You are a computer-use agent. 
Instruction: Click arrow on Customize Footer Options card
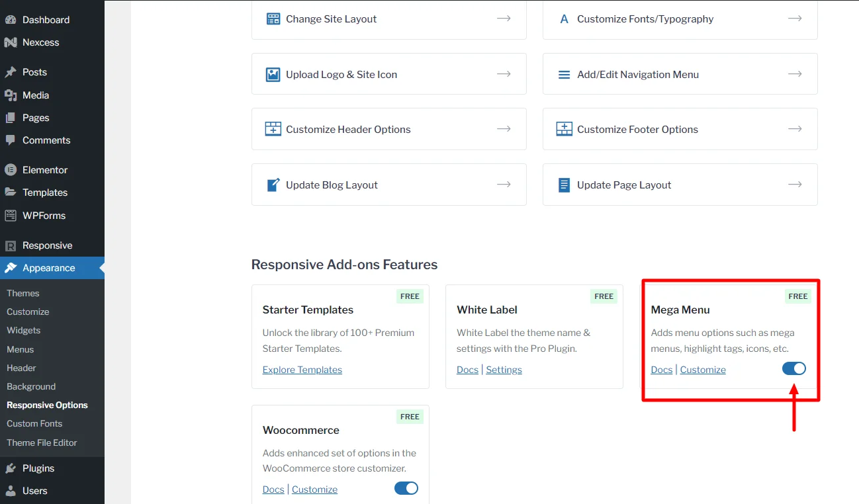pyautogui.click(x=795, y=129)
